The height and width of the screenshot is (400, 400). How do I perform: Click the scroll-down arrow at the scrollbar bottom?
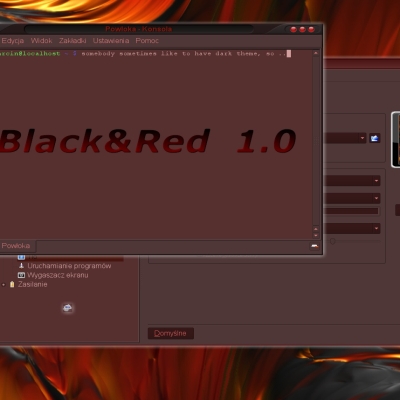[x=316, y=235]
